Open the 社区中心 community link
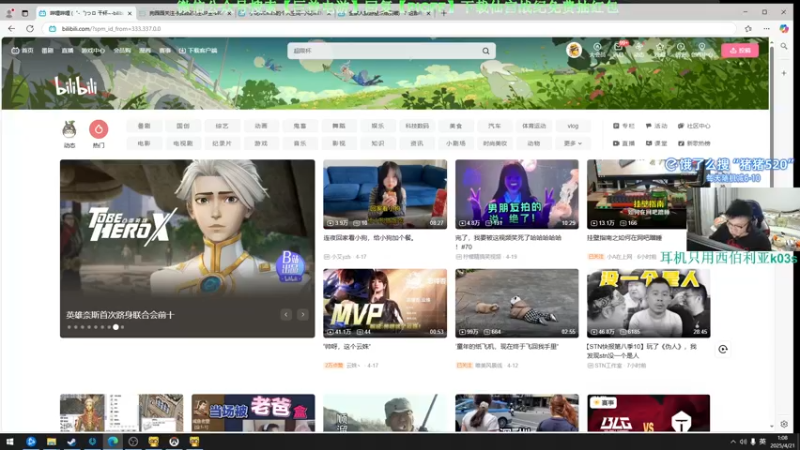This screenshot has height=450, width=800. (x=694, y=126)
